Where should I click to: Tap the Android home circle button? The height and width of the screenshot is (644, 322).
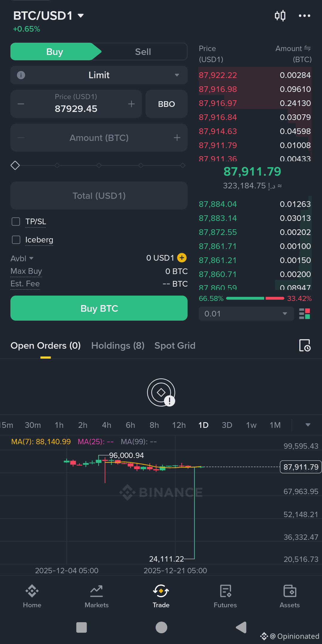[161, 627]
